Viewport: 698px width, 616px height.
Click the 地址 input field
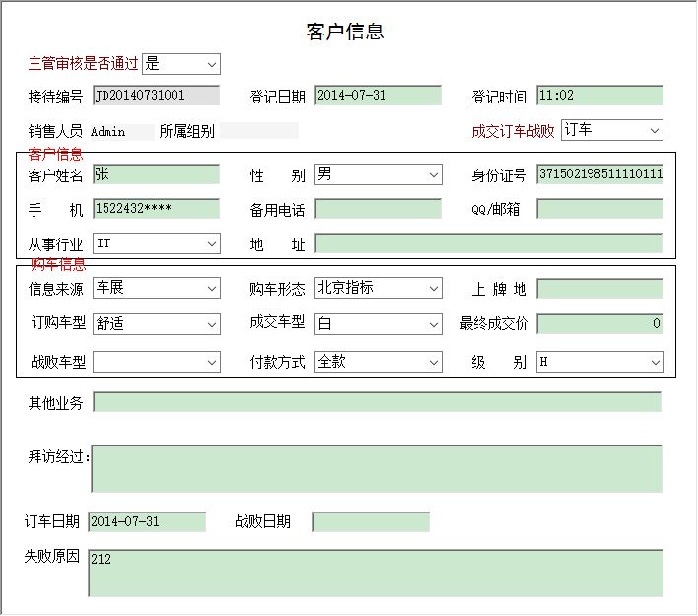pyautogui.click(x=489, y=243)
